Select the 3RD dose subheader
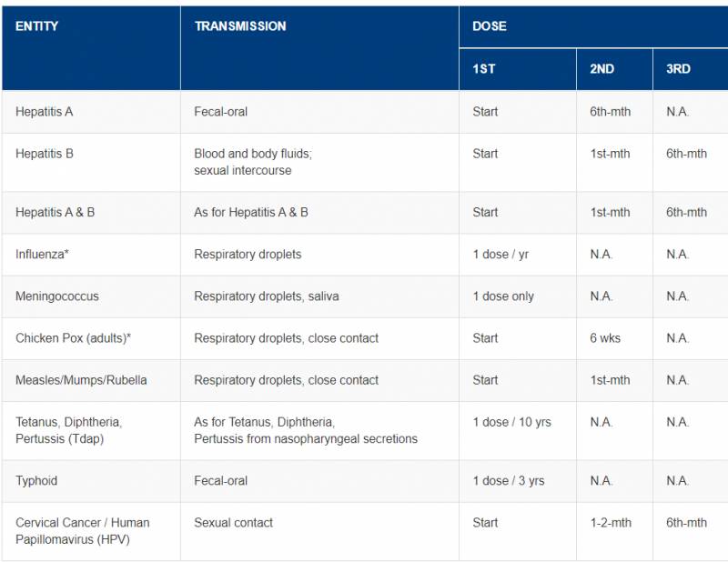The height and width of the screenshot is (562, 728). [678, 69]
